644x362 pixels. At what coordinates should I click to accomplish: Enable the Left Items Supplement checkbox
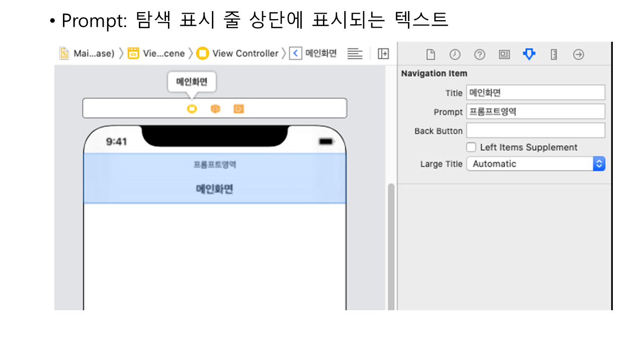(471, 147)
